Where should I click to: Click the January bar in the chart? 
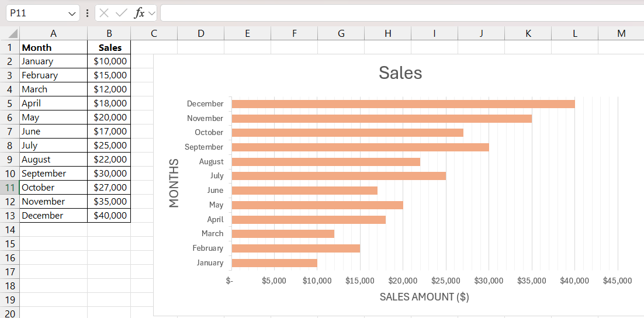pyautogui.click(x=275, y=263)
